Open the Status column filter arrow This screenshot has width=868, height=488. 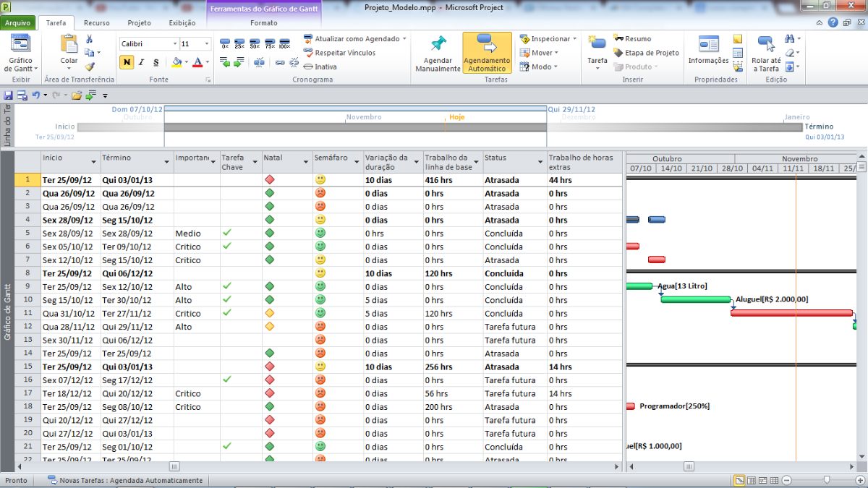click(x=540, y=162)
